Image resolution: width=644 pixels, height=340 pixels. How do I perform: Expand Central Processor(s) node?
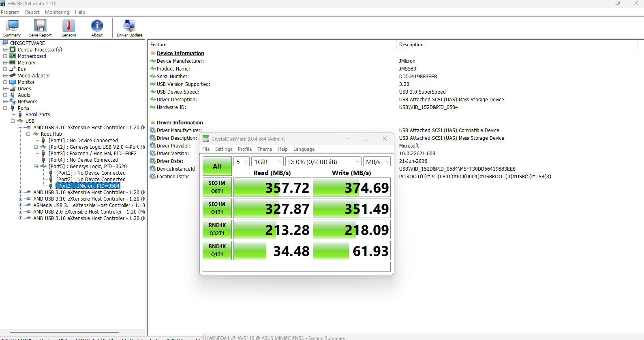click(5, 49)
